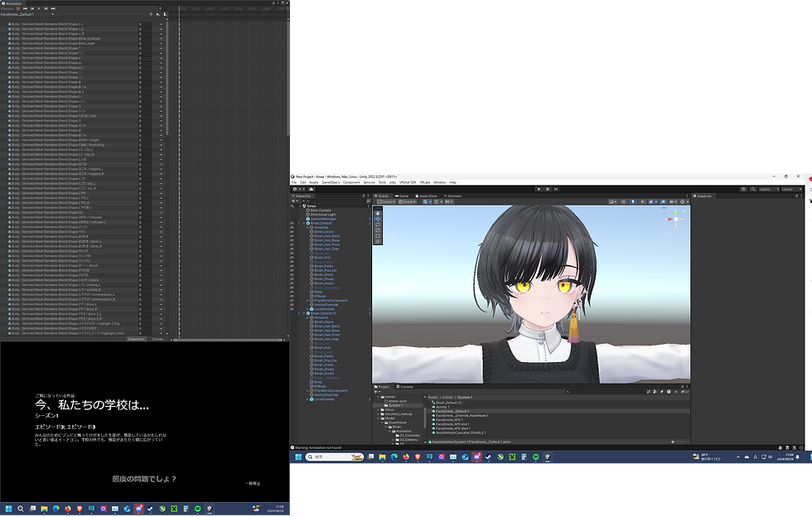Click the Inspector panel lock icon
This screenshot has width=812, height=517.
tap(796, 196)
